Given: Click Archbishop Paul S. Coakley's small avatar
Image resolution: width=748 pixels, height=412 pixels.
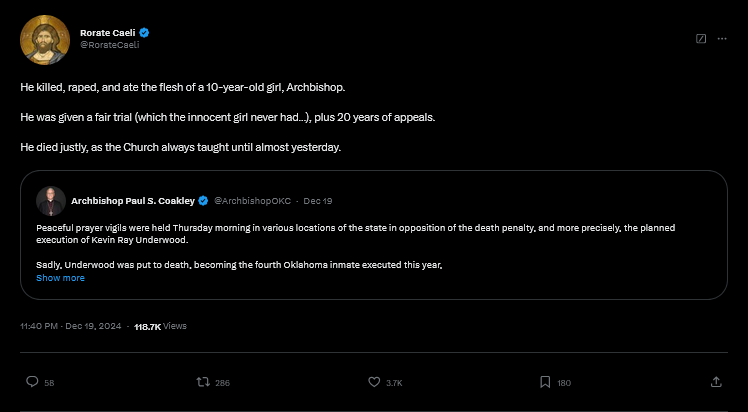Looking at the screenshot, I should point(48,199).
